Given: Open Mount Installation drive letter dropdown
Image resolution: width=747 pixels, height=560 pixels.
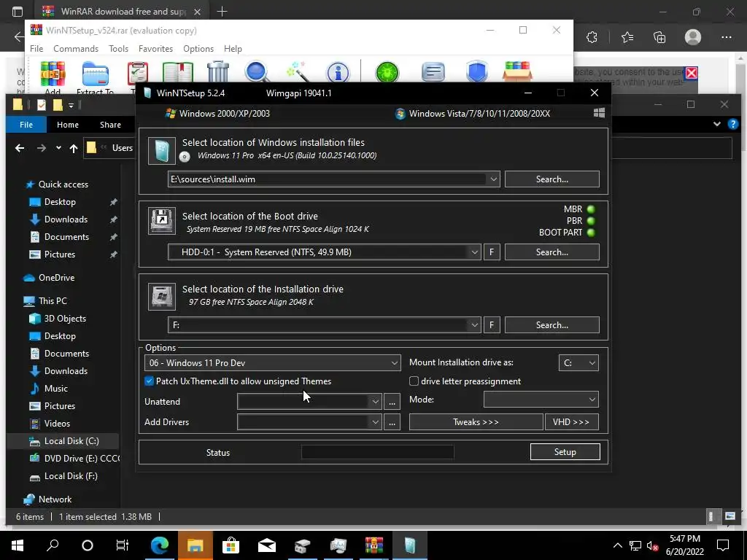Looking at the screenshot, I should [x=578, y=363].
